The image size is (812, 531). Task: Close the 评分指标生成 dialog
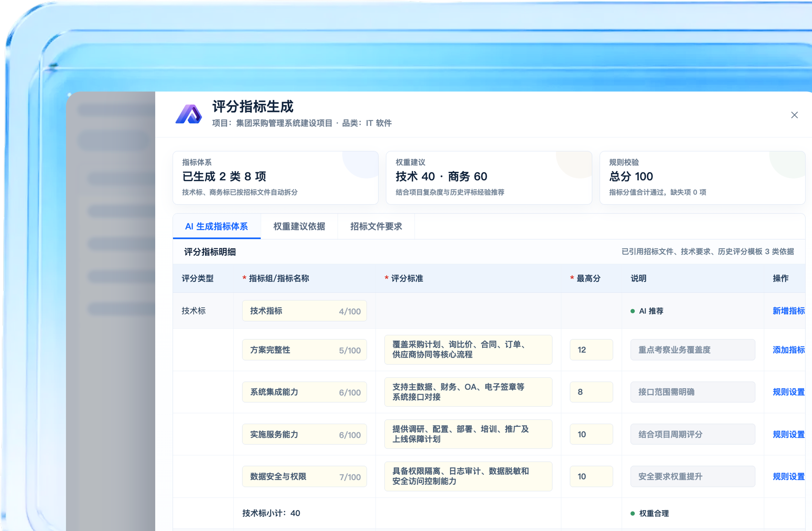click(x=794, y=115)
